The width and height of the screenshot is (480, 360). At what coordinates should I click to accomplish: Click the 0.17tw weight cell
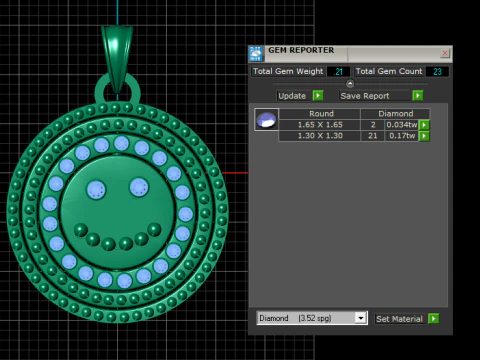tap(402, 136)
